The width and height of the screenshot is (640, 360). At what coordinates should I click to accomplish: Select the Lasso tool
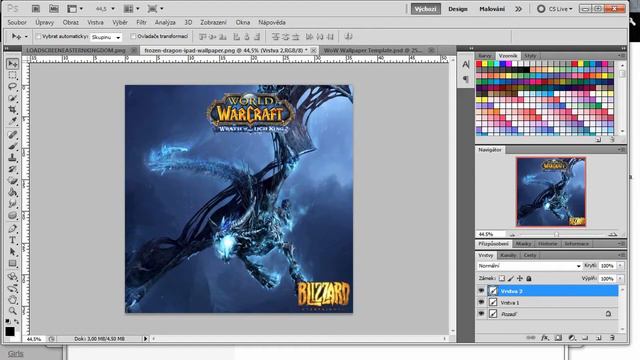pos(13,87)
